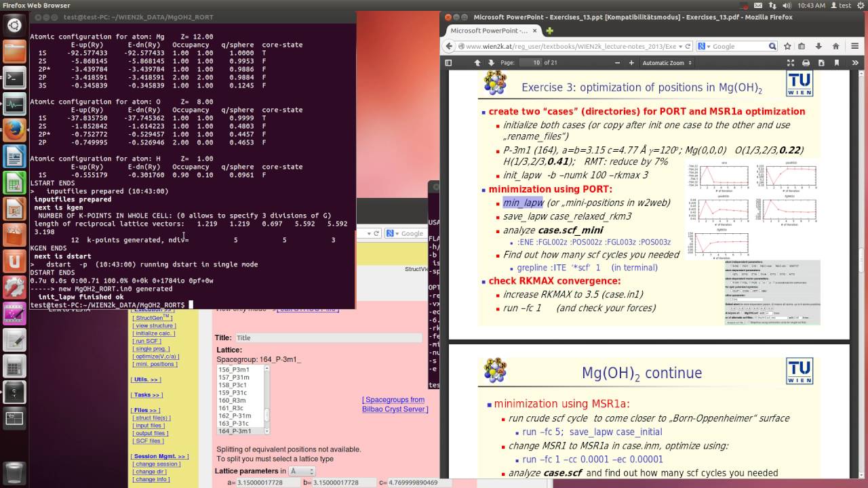Open the sound volume indicator in top panel
The height and width of the screenshot is (488, 868).
(787, 5)
